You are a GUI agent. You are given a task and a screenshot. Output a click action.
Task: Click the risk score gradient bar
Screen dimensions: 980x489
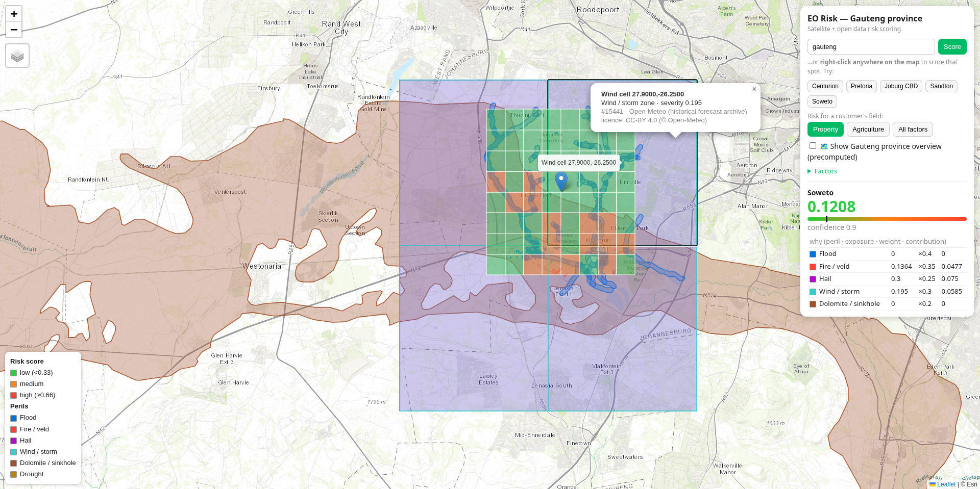coord(887,219)
